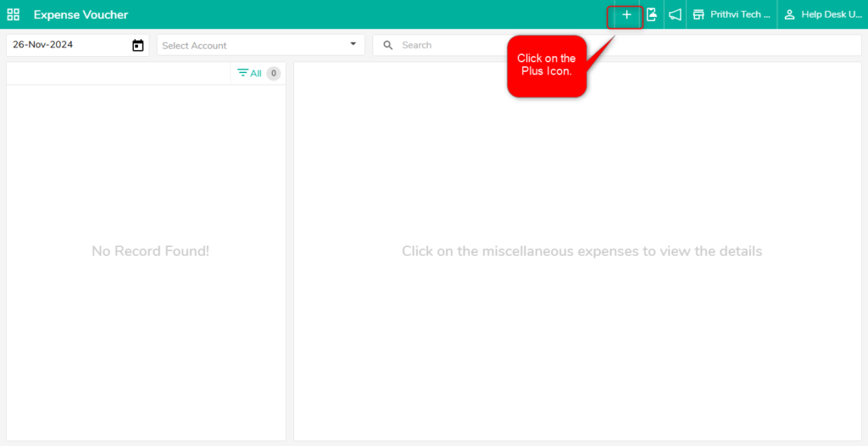Click the No Record Found! message
868x446 pixels.
coord(151,251)
